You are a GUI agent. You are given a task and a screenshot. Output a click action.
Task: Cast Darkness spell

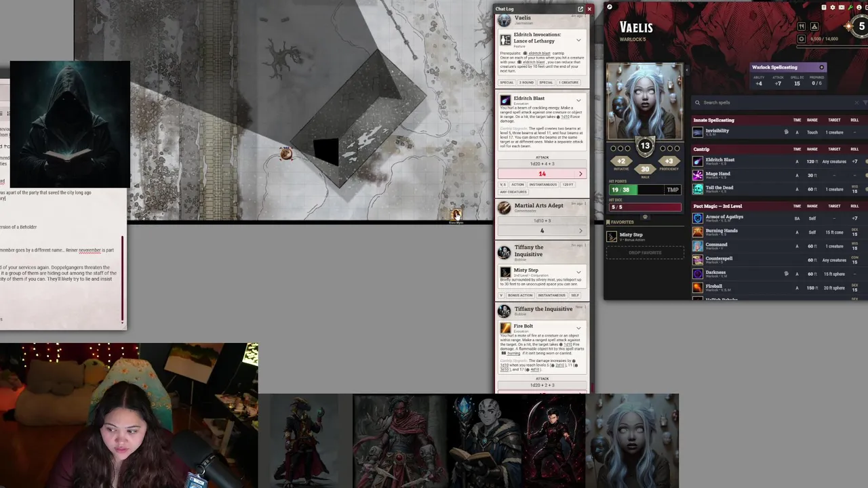coord(698,274)
